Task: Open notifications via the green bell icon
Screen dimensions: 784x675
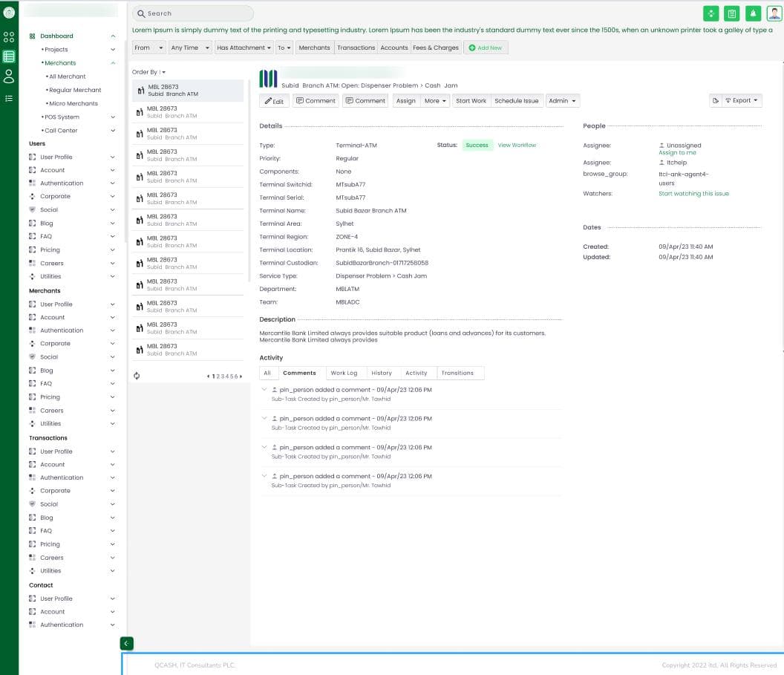Action: pyautogui.click(x=753, y=13)
